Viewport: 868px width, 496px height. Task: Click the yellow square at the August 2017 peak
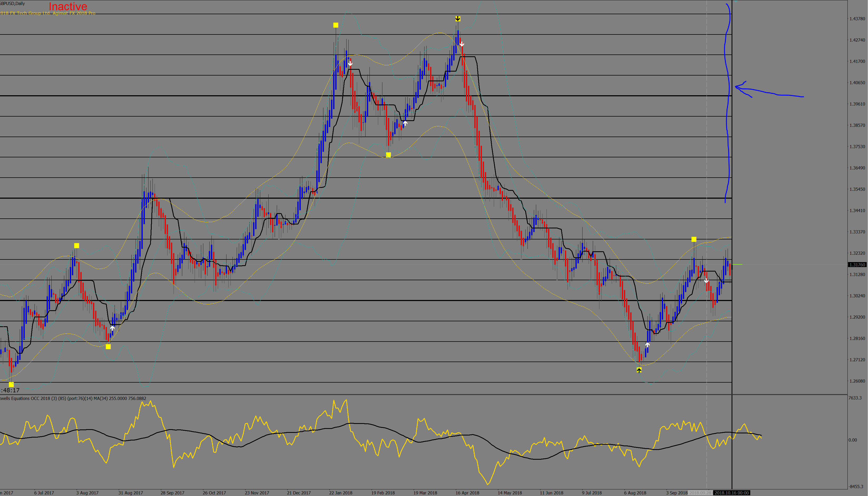77,246
